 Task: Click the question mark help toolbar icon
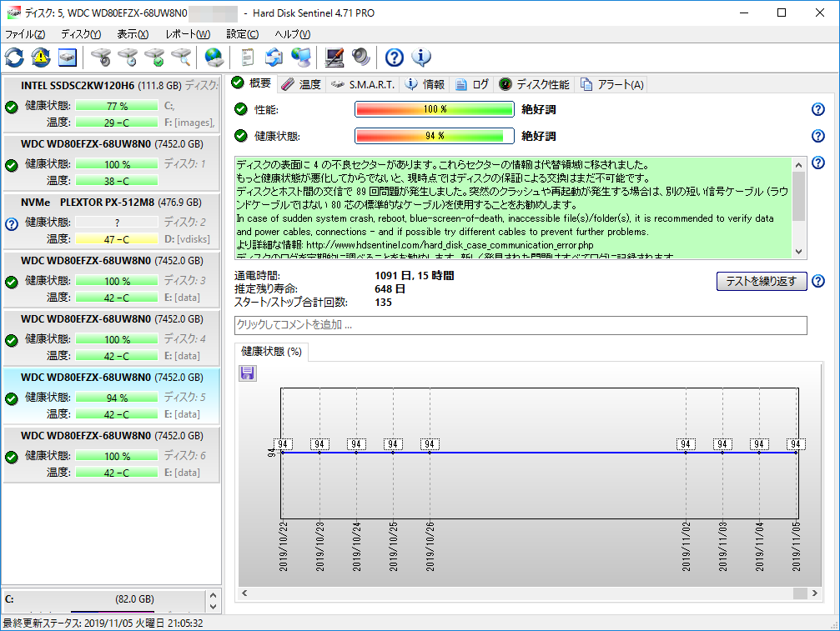tap(395, 58)
